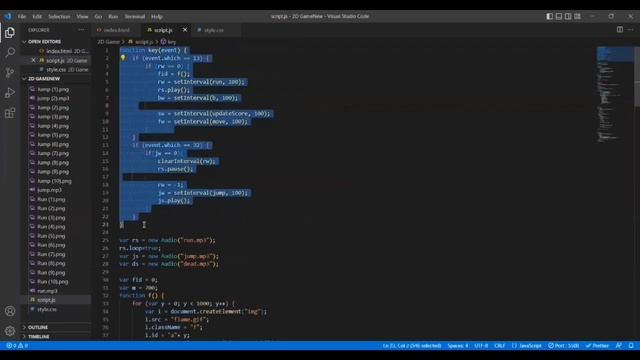Open the Run and Debug view

click(10, 93)
